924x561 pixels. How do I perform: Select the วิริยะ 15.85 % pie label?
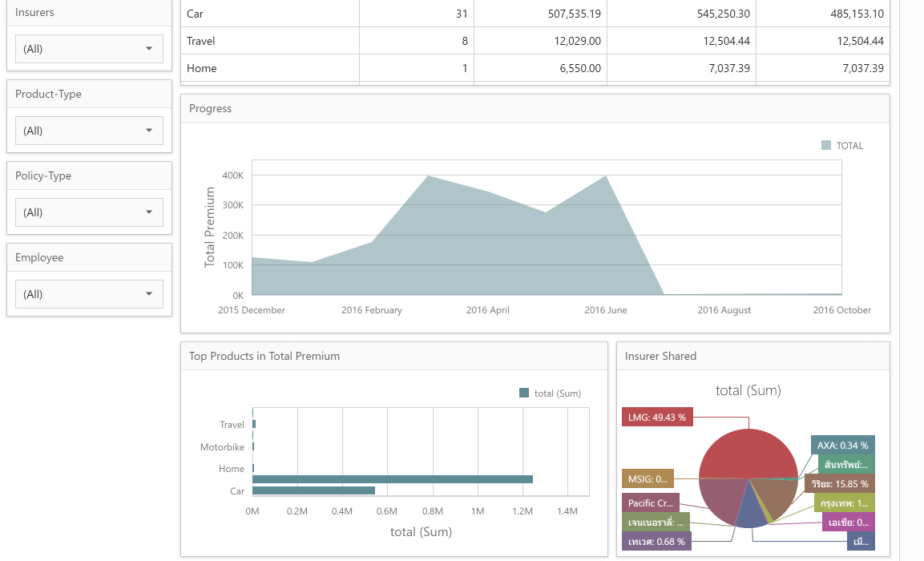pos(839,484)
